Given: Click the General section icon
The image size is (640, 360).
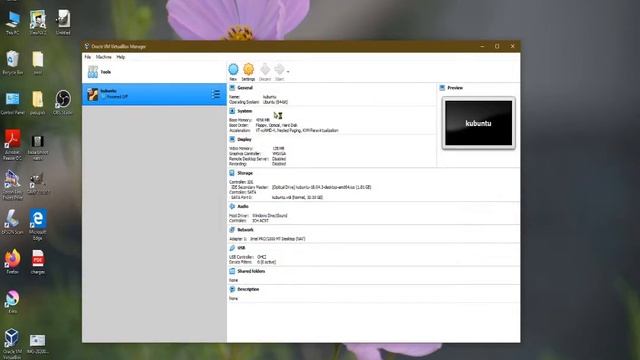Looking at the screenshot, I should pos(232,88).
